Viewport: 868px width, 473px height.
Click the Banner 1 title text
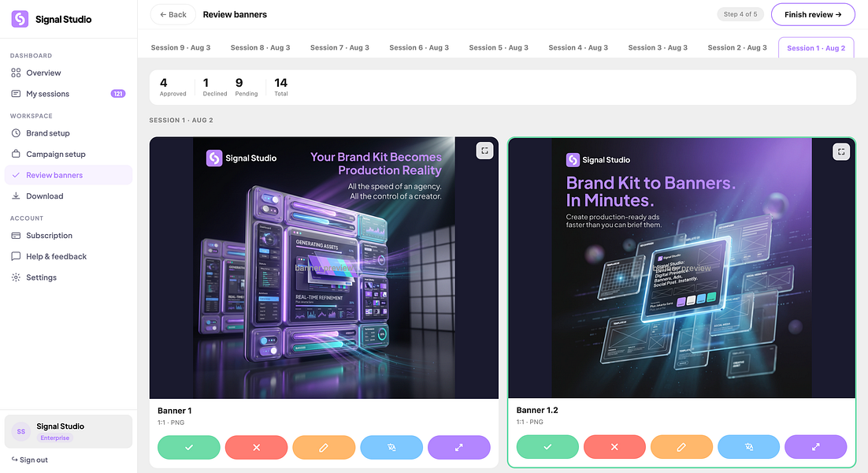174,411
